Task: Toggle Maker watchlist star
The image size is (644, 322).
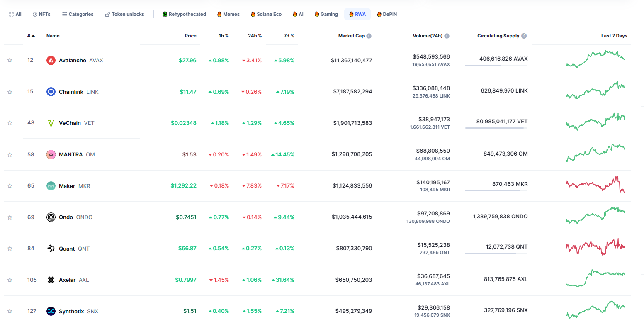Action: click(x=10, y=186)
